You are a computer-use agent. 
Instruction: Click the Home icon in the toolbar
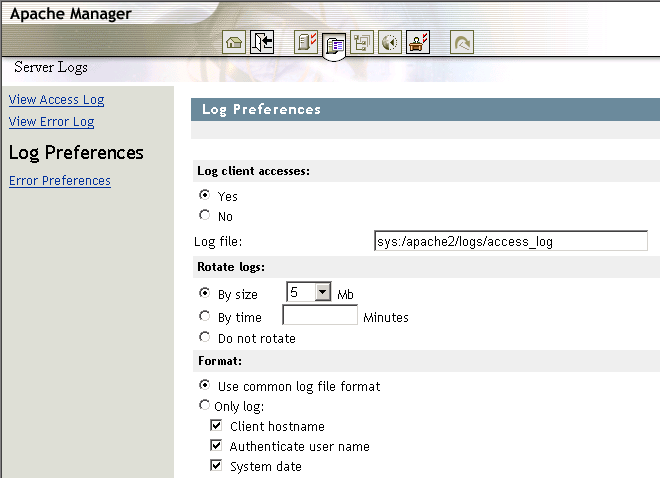pos(234,43)
